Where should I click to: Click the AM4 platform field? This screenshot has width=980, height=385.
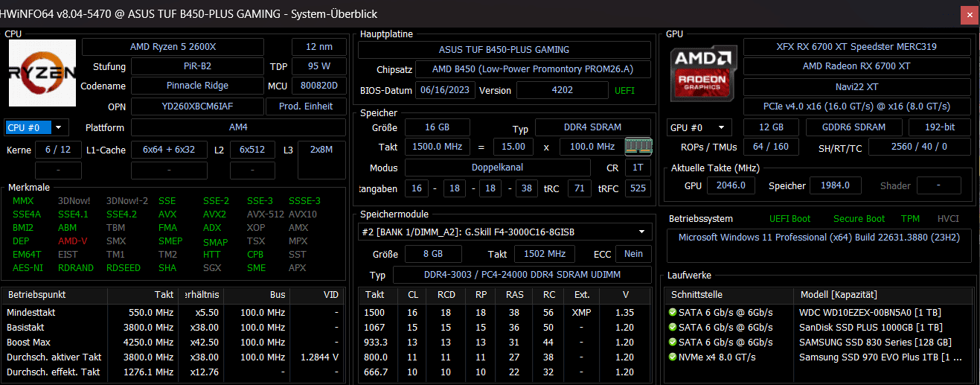(238, 127)
